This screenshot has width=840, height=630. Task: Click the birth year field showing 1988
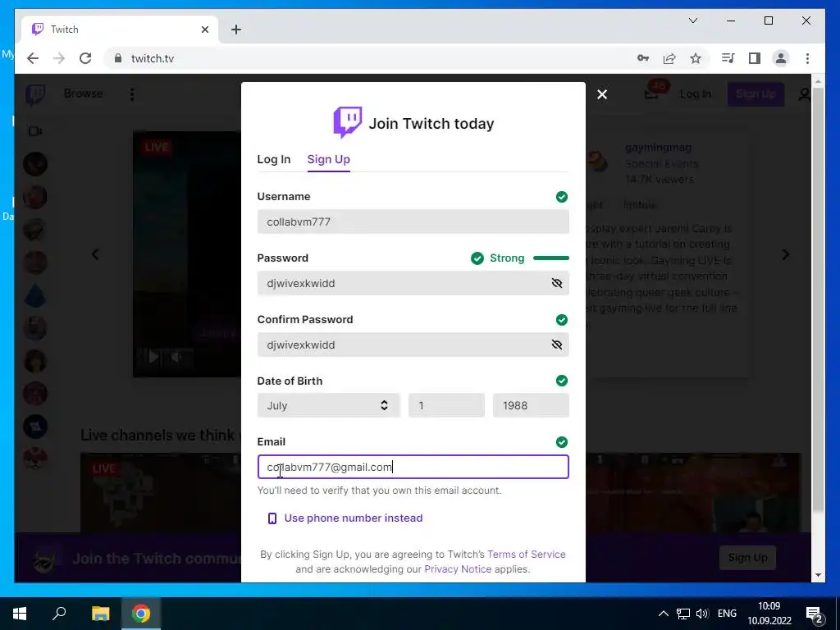point(531,405)
